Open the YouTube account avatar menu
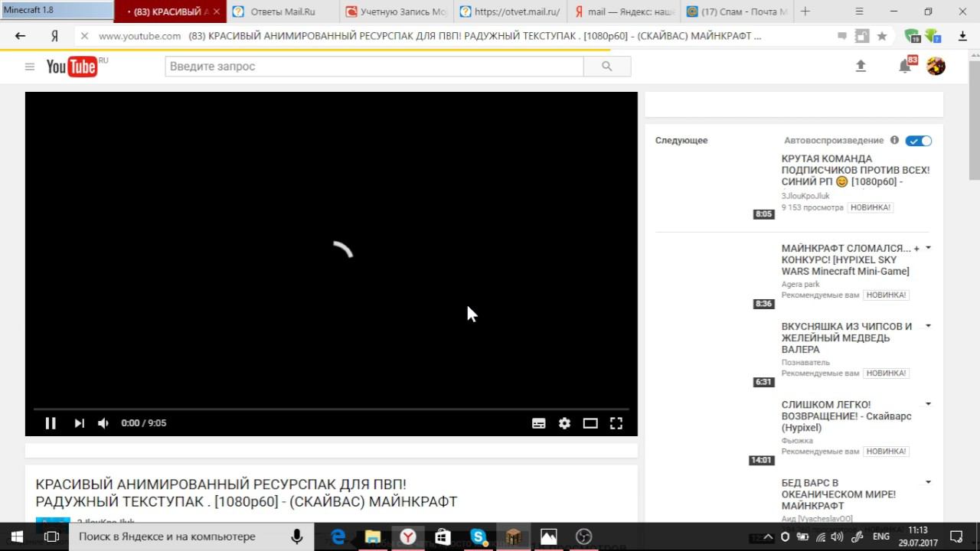Image resolution: width=980 pixels, height=551 pixels. pyautogui.click(x=936, y=67)
